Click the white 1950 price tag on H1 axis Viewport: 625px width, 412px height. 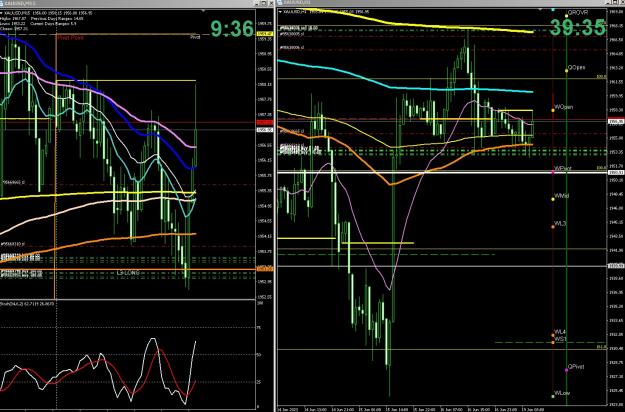[x=615, y=172]
